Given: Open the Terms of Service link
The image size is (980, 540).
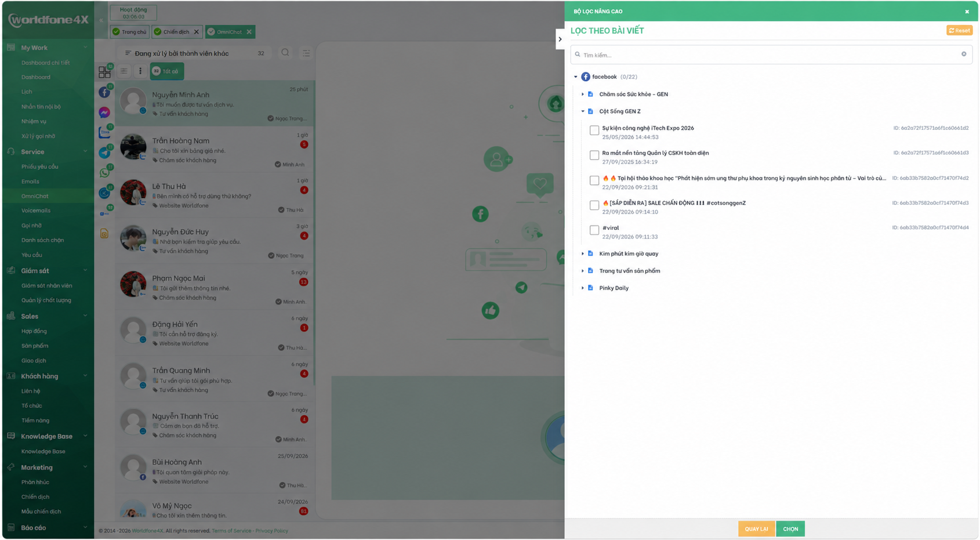Looking at the screenshot, I should pyautogui.click(x=231, y=531).
